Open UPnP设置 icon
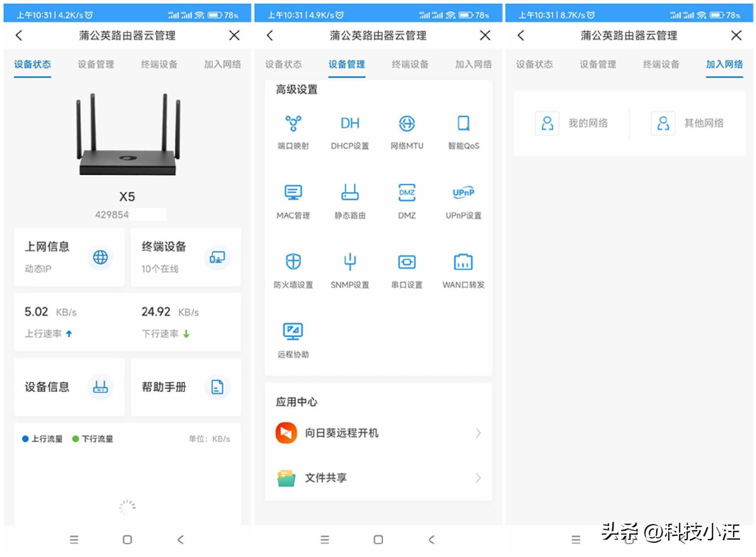This screenshot has width=756, height=557. pyautogui.click(x=463, y=193)
